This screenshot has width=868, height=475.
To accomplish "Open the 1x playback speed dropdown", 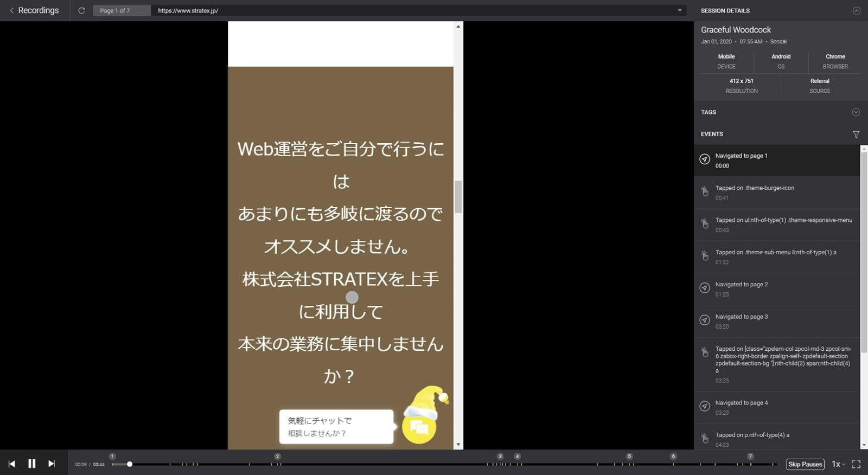I will click(x=839, y=464).
